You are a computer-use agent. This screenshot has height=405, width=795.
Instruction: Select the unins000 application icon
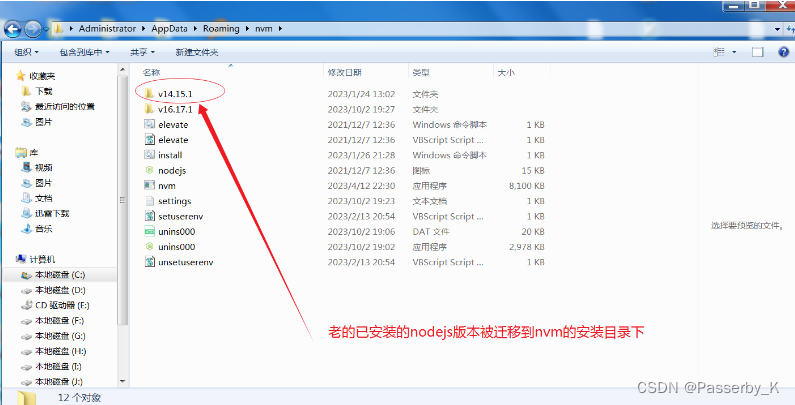[x=149, y=246]
